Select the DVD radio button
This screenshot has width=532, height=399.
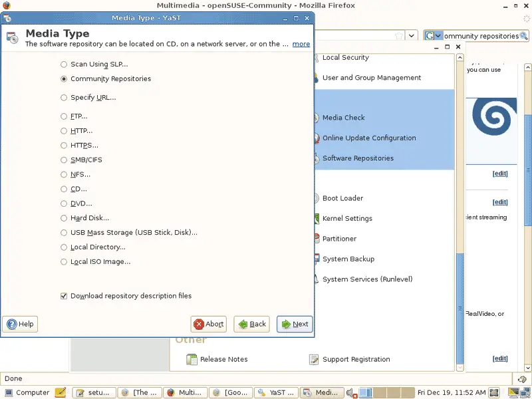[64, 203]
